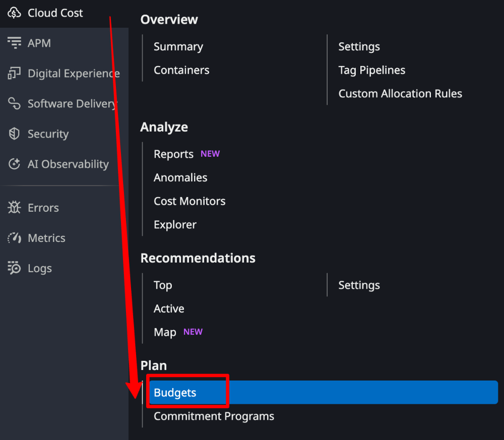The height and width of the screenshot is (440, 504).
Task: Open the Recommendations Map view
Action: pos(165,332)
